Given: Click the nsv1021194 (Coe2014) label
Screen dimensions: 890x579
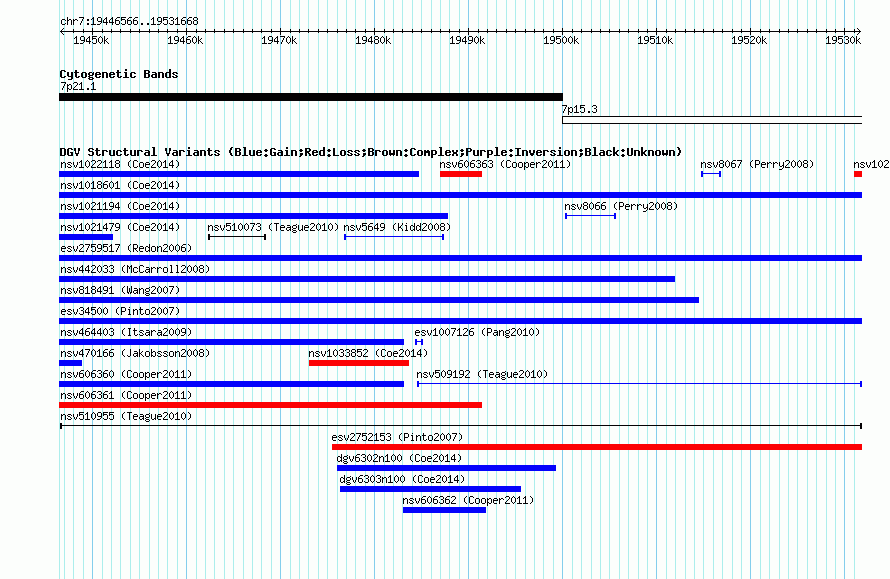Looking at the screenshot, I should (120, 207).
